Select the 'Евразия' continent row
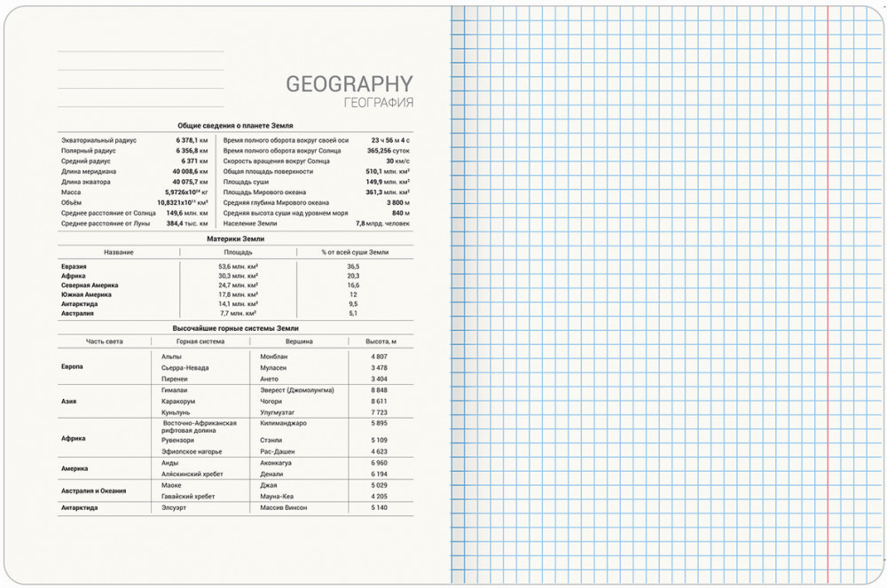This screenshot has height=588, width=887. click(x=74, y=266)
